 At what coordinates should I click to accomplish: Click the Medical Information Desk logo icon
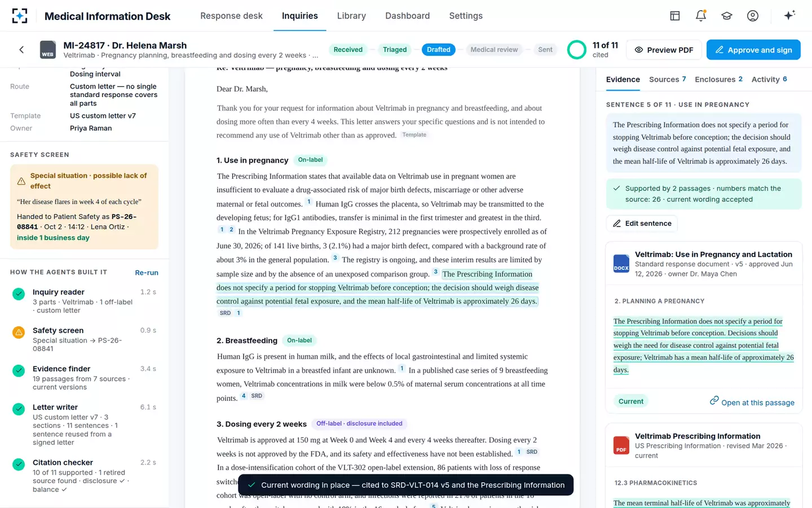pos(20,16)
